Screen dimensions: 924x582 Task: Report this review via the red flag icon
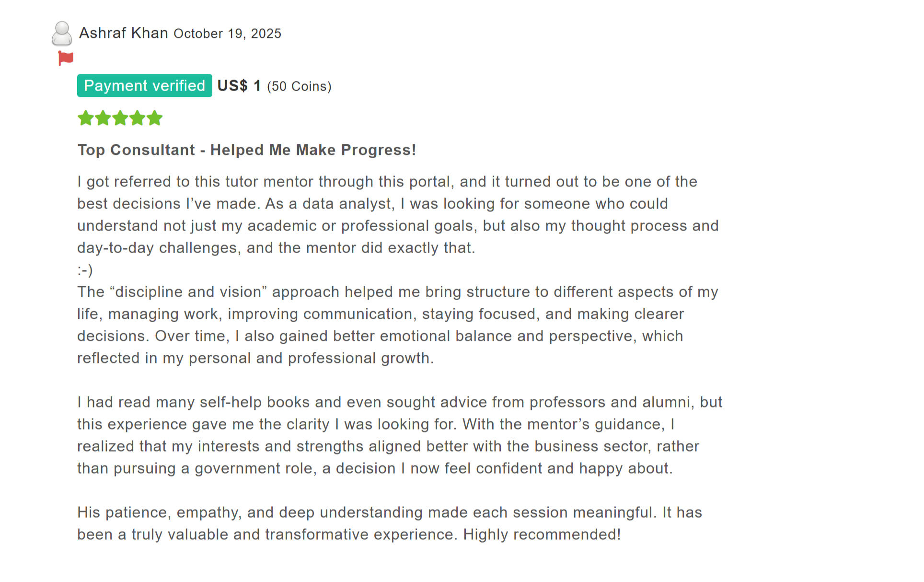pyautogui.click(x=65, y=58)
